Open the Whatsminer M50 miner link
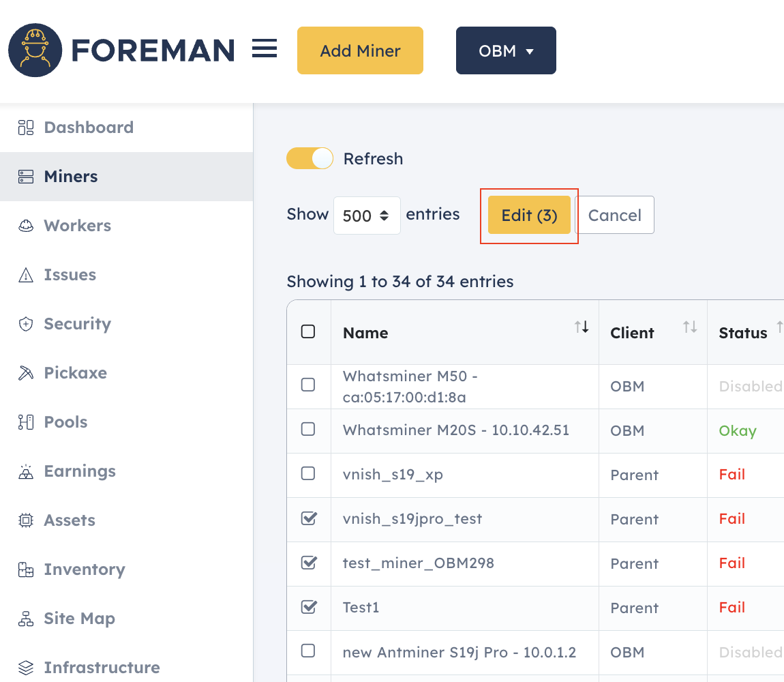 (x=410, y=386)
